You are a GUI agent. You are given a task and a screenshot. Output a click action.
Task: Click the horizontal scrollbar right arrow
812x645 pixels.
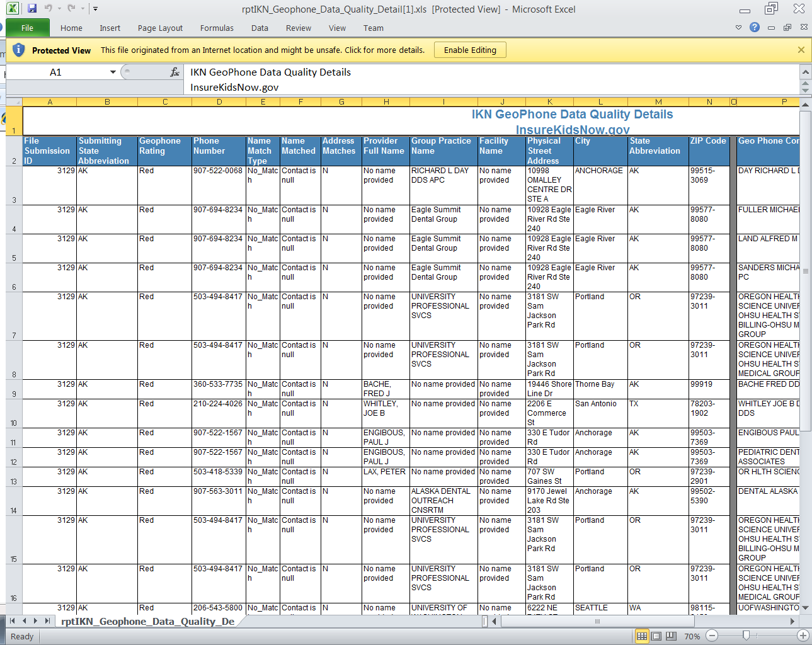pyautogui.click(x=792, y=621)
